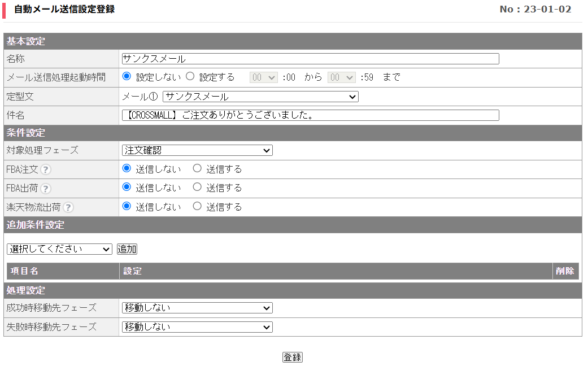Viewport: 588px width, 366px height.
Task: Focus the 名称 input field
Action: tap(311, 59)
